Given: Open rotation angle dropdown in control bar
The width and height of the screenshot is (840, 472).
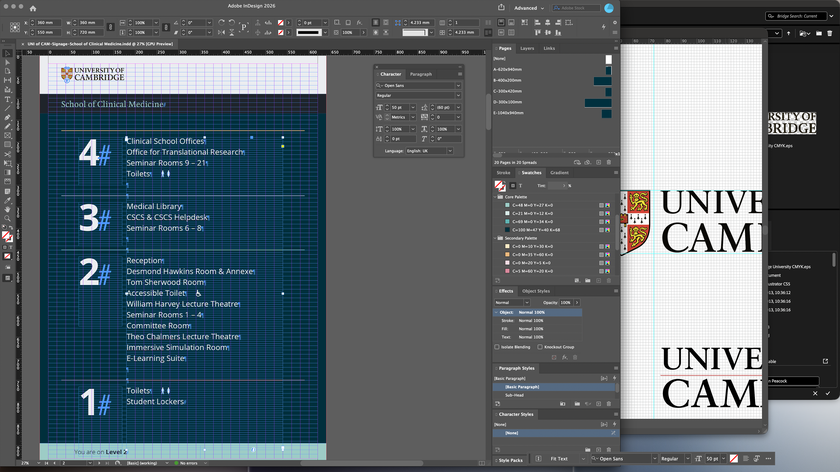Looking at the screenshot, I should [x=209, y=23].
